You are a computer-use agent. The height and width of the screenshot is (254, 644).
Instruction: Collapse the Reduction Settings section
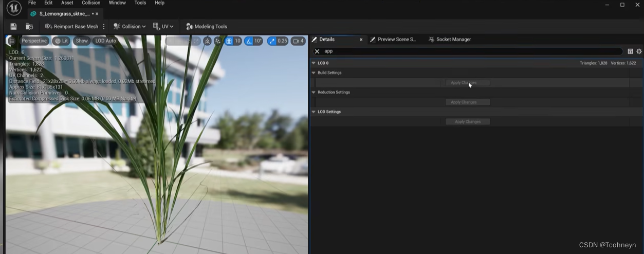coord(314,93)
